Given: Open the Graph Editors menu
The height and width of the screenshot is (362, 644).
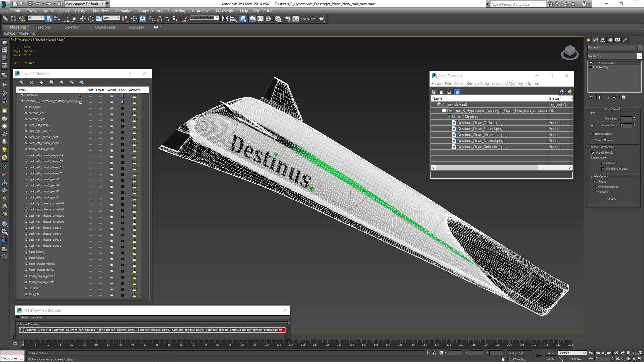Looking at the screenshot, I should [x=150, y=11].
